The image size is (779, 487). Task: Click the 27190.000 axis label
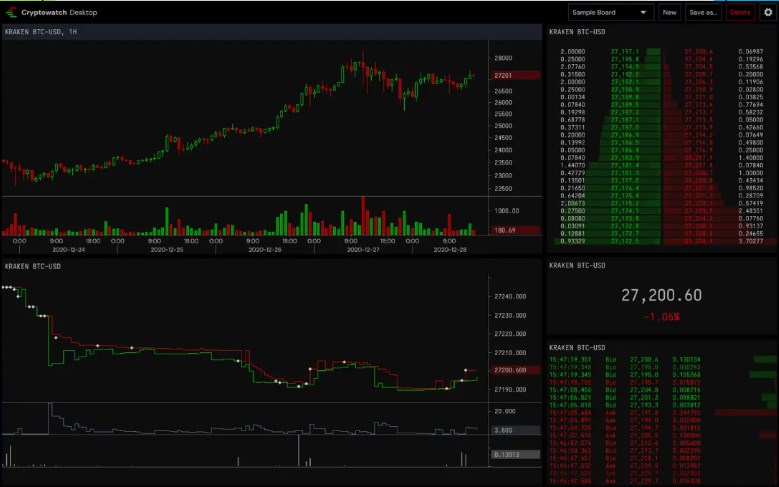click(510, 389)
